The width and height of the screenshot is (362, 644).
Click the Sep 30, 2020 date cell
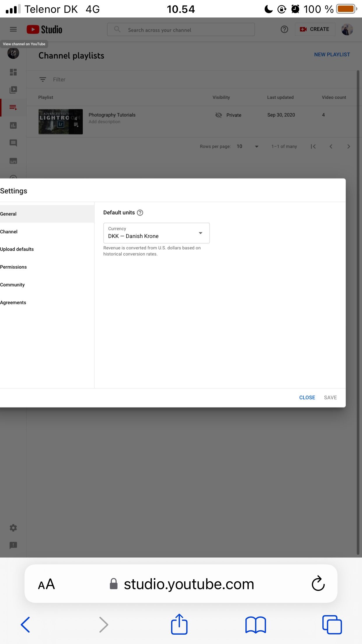(281, 115)
